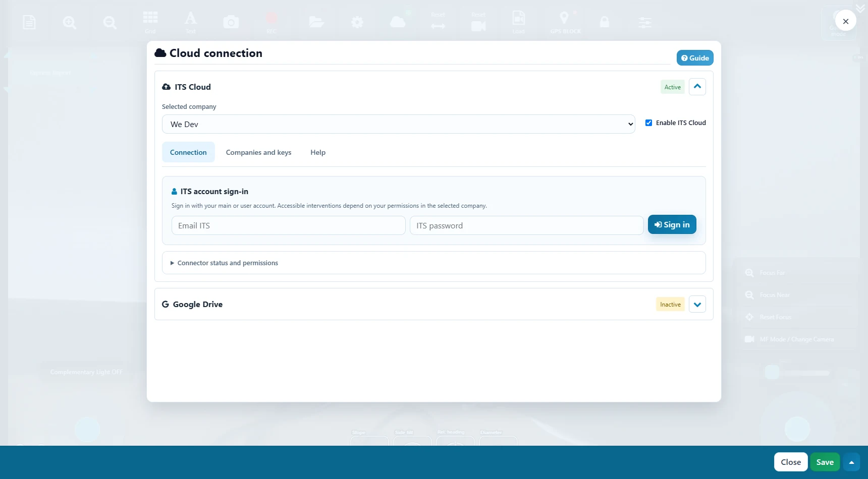Click the Focus Far magnifier icon

tap(749, 273)
